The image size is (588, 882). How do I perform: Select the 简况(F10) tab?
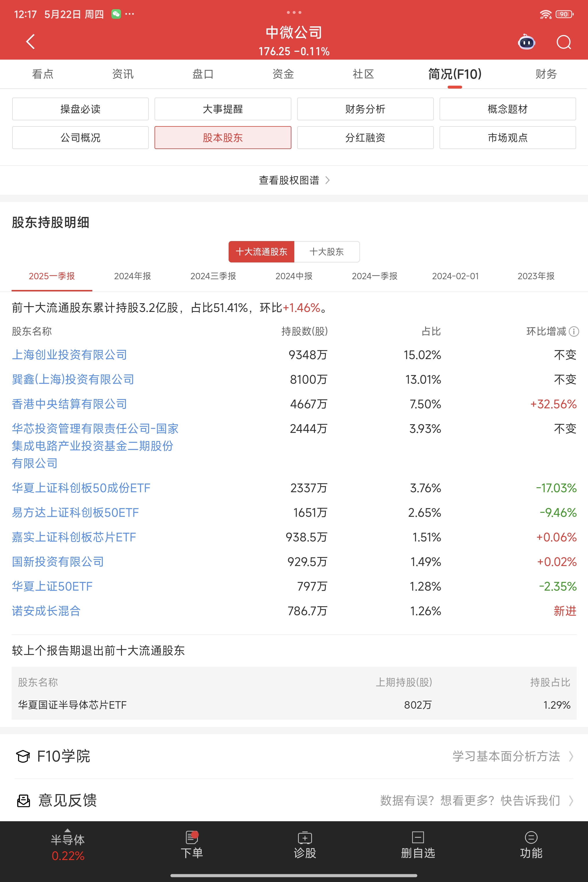click(455, 74)
